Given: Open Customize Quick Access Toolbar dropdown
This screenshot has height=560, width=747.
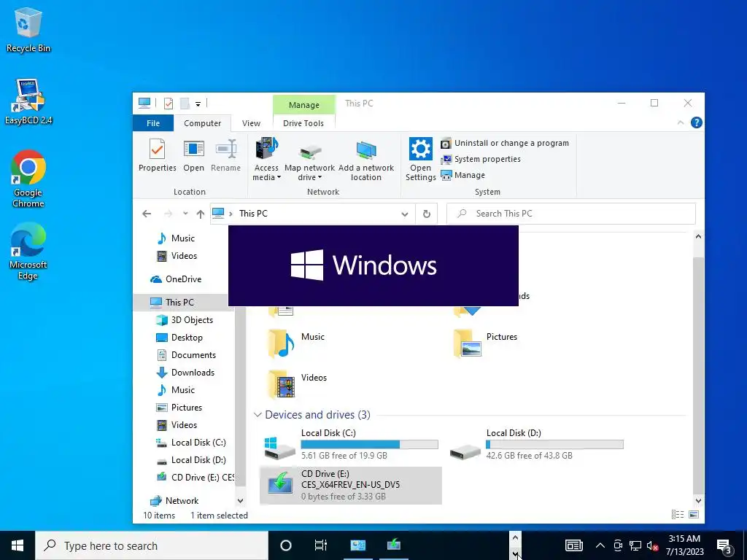Looking at the screenshot, I should (198, 104).
